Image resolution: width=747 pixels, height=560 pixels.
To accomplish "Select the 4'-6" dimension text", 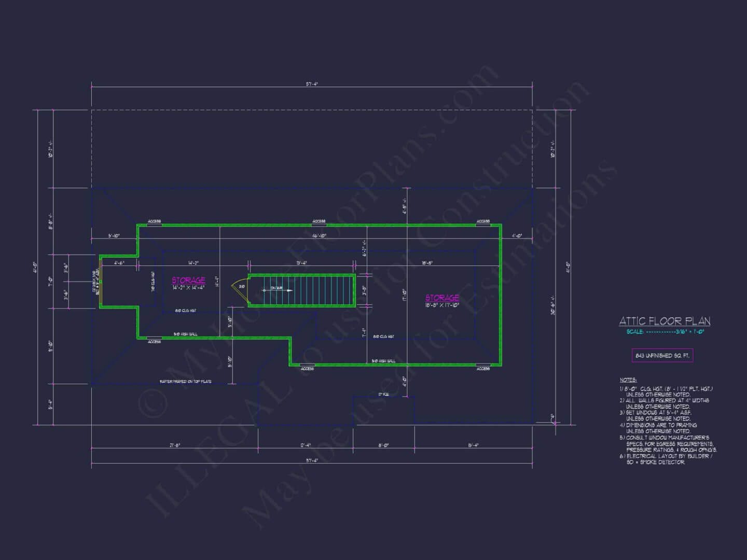I will [119, 263].
